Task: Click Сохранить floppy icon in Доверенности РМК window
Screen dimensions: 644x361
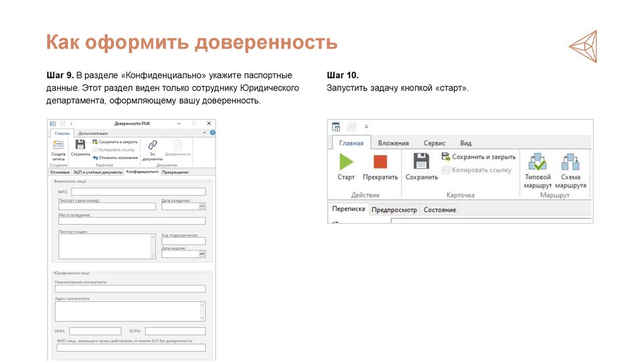Action: click(80, 145)
